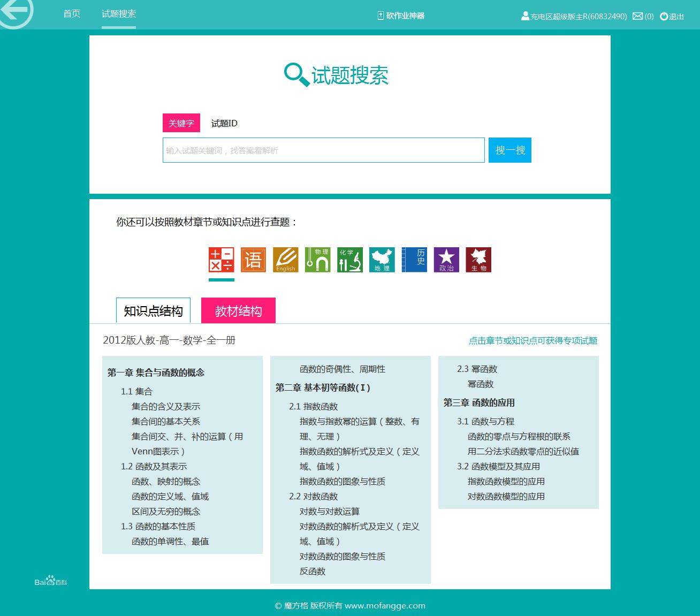
Task: Click the English subject icon
Action: [285, 260]
